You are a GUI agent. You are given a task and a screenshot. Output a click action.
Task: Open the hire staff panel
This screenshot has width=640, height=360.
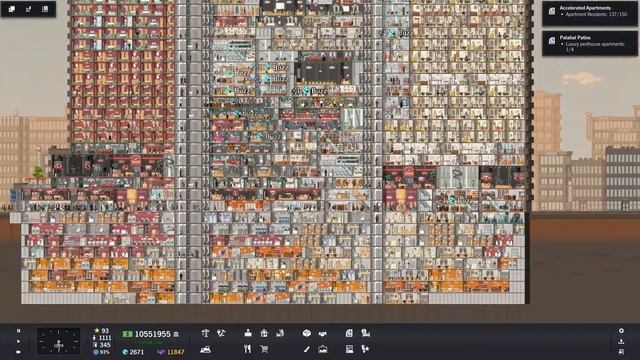tap(365, 349)
